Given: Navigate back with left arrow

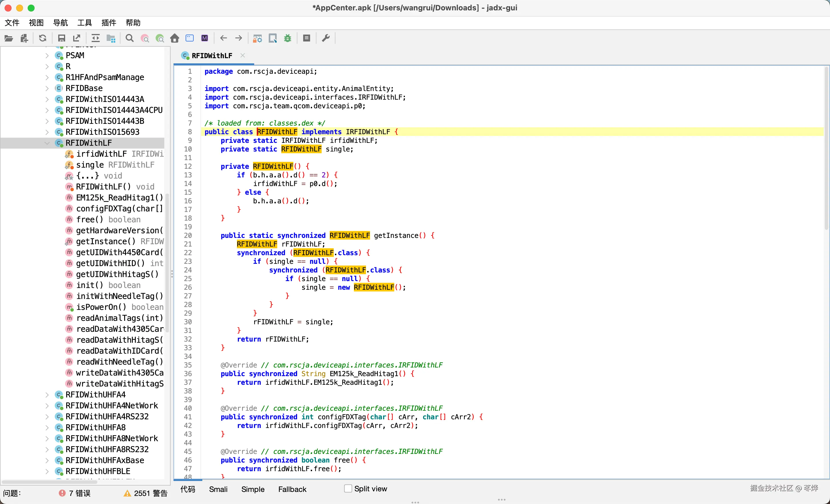Looking at the screenshot, I should point(223,38).
